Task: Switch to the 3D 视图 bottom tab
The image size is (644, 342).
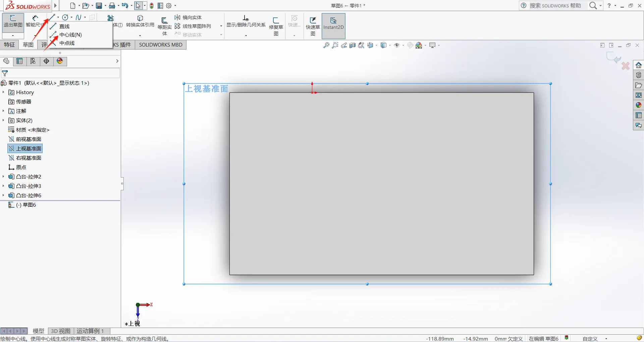Action: coord(61,331)
